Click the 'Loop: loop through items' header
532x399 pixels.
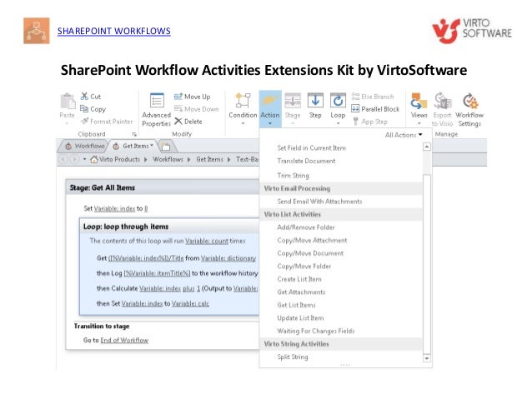click(169, 226)
